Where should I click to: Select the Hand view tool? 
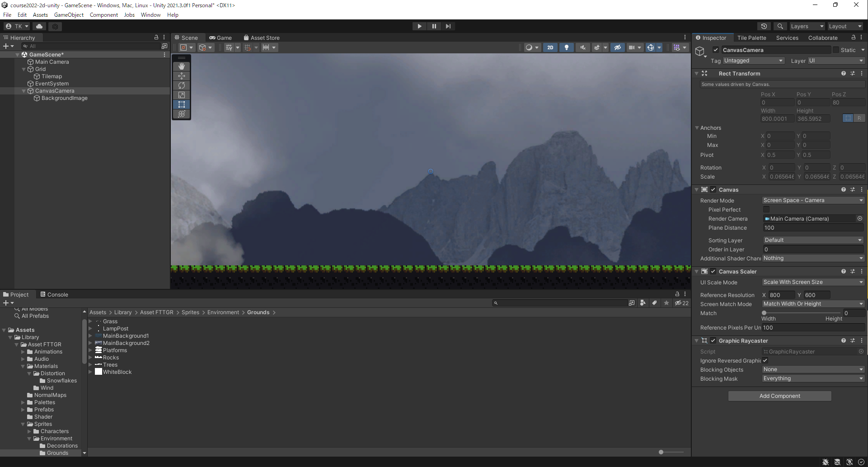pyautogui.click(x=182, y=66)
